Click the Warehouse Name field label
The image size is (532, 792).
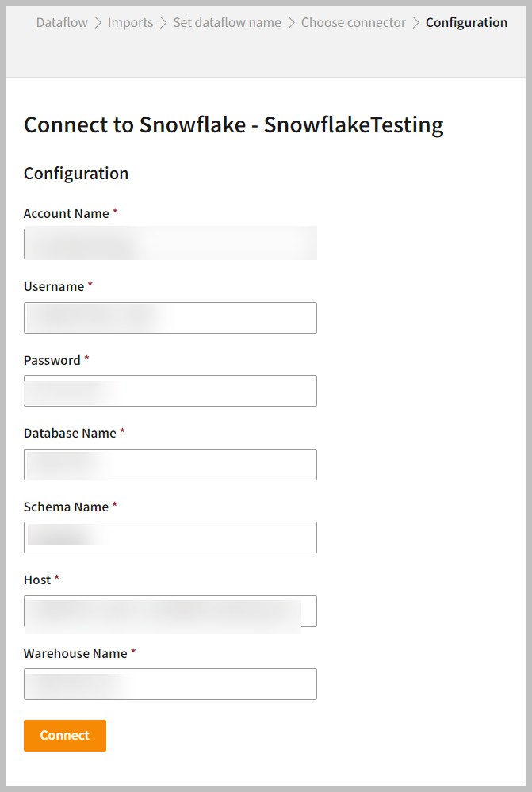[x=76, y=653]
